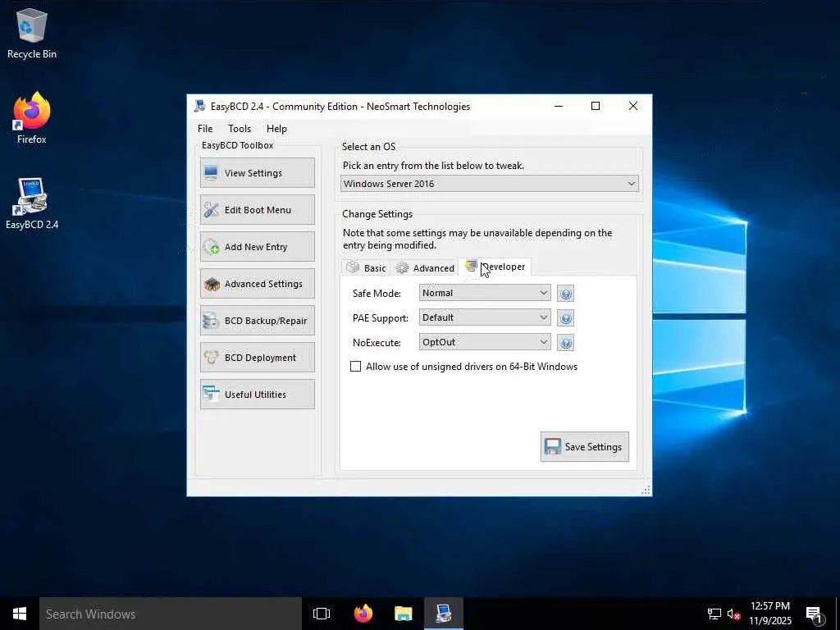Open the Tools menu
840x630 pixels.
239,129
